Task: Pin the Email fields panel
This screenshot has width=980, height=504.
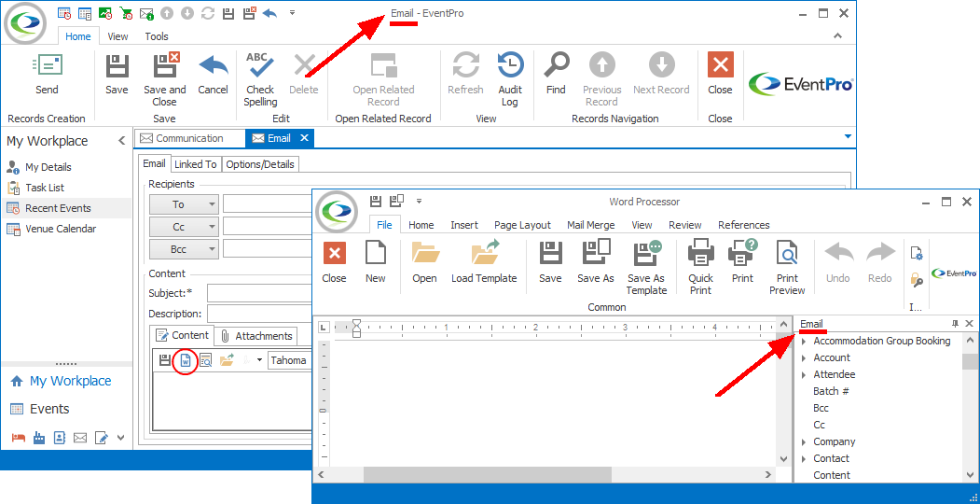Action: [955, 323]
